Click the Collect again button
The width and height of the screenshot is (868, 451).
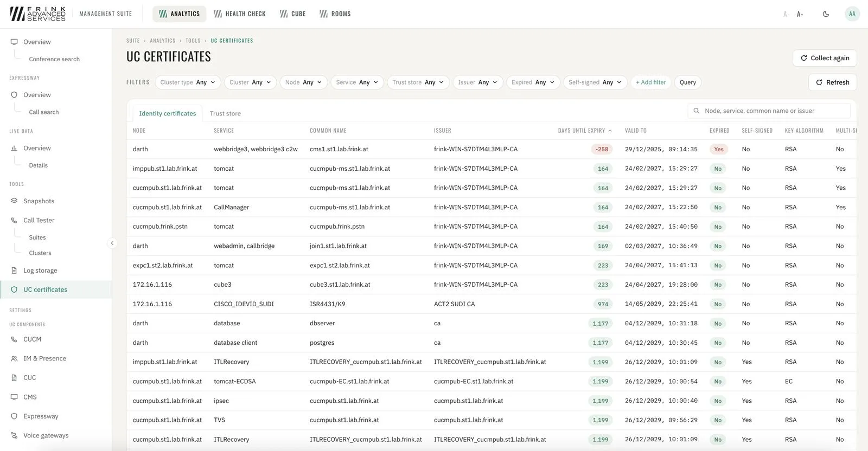(x=825, y=58)
